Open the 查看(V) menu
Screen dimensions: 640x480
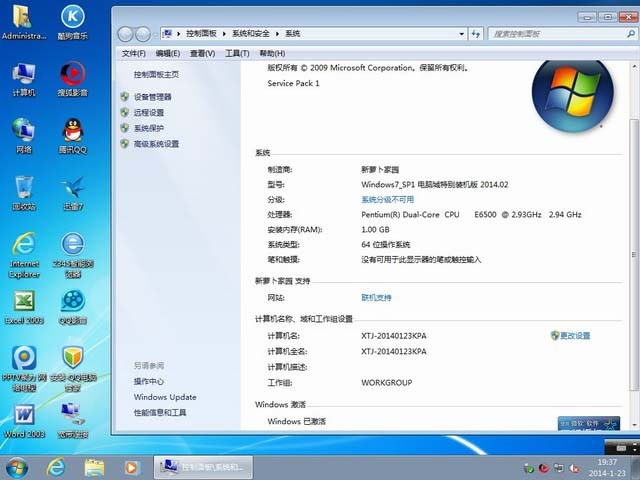(x=202, y=53)
